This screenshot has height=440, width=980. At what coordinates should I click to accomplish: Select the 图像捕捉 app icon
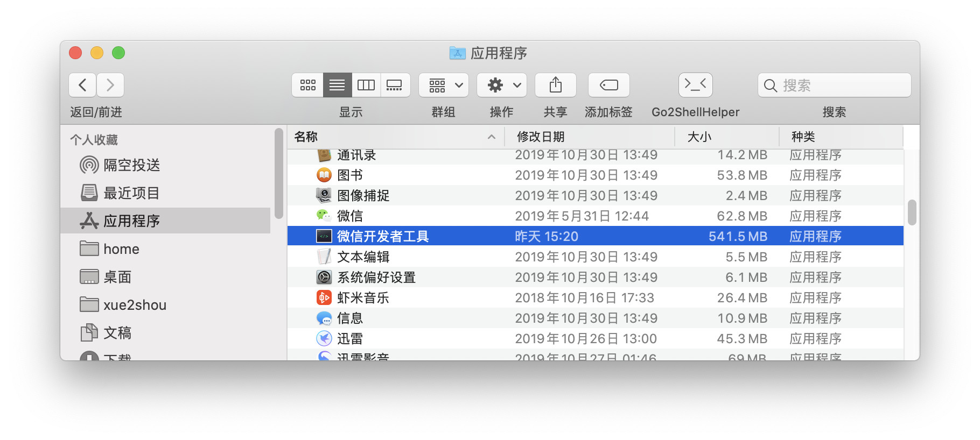(324, 195)
